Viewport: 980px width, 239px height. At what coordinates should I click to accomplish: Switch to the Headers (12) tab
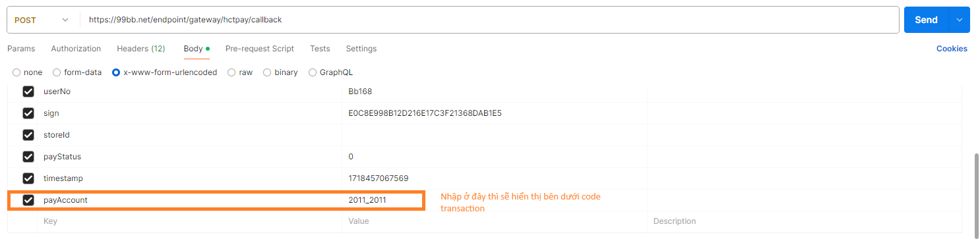point(141,49)
